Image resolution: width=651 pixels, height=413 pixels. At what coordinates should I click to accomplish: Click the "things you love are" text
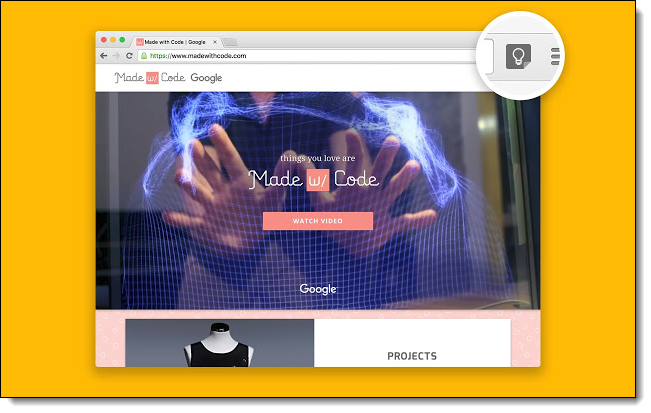tap(318, 158)
